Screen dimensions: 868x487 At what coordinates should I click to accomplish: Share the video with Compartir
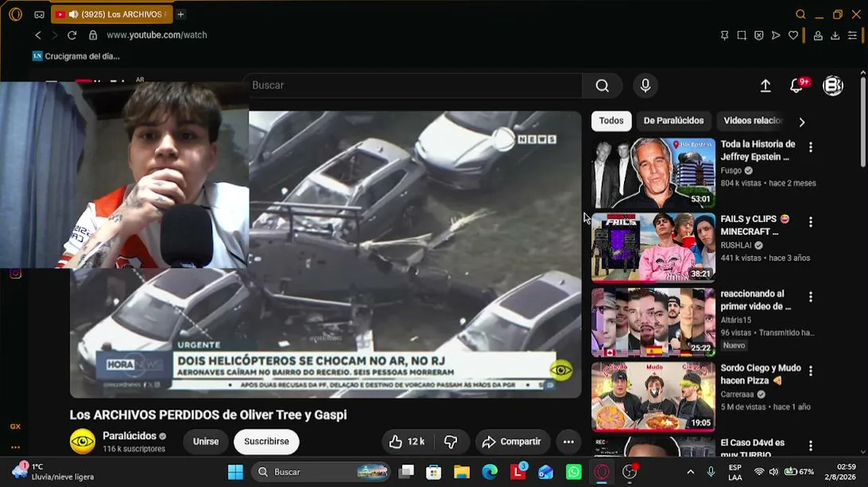coord(512,442)
